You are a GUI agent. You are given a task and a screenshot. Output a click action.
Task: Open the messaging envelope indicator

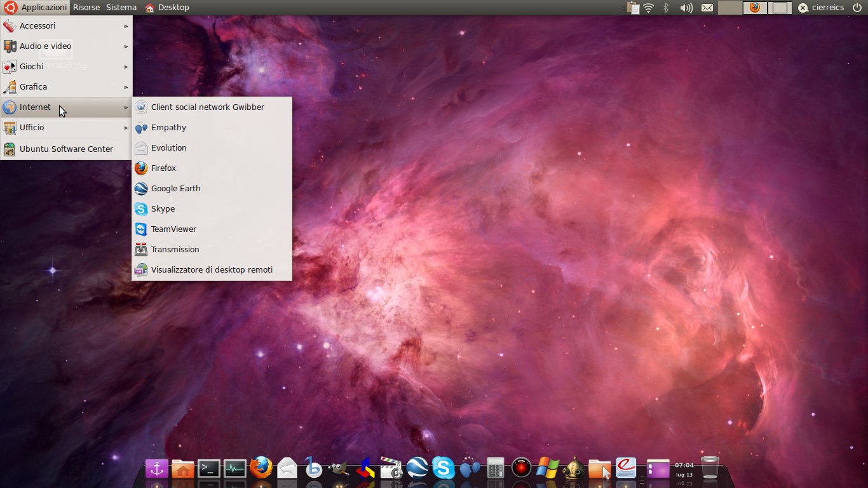pos(707,8)
